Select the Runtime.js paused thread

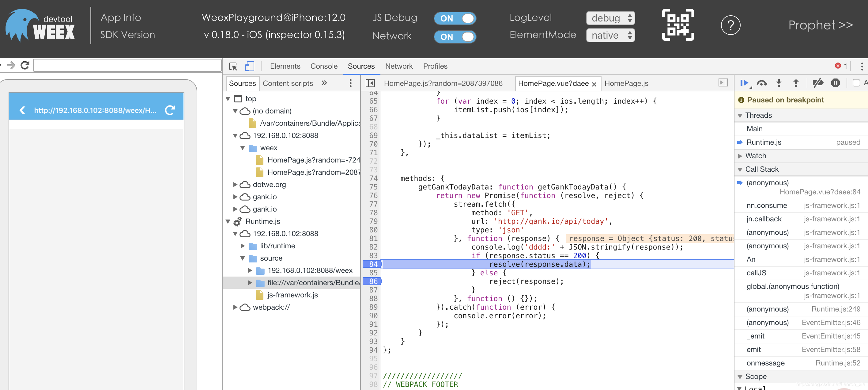tap(801, 142)
